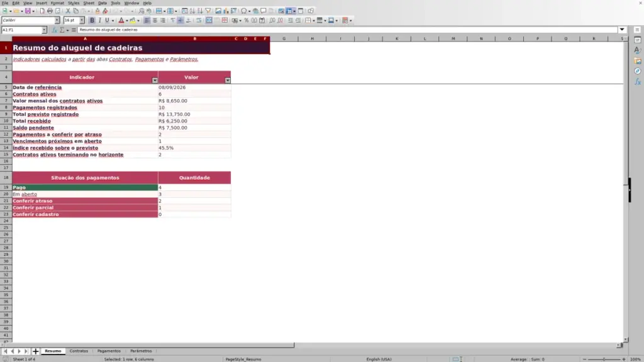
Task: Align text left in the cell
Action: point(147,20)
